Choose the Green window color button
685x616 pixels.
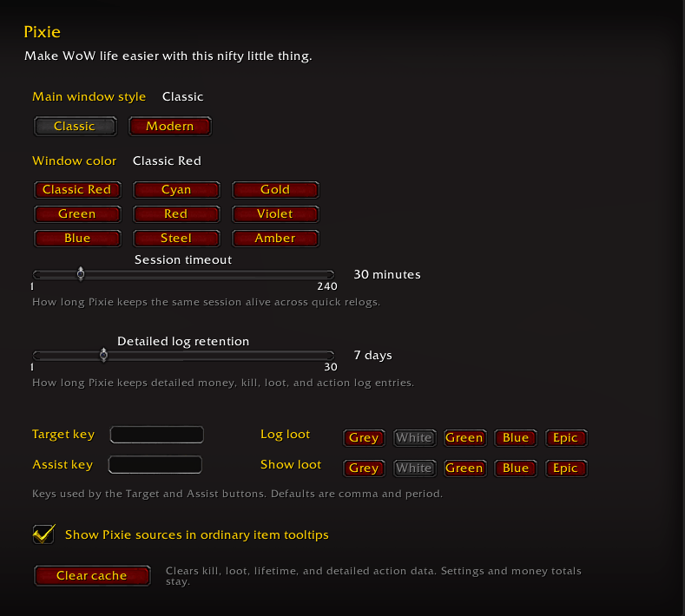[77, 214]
